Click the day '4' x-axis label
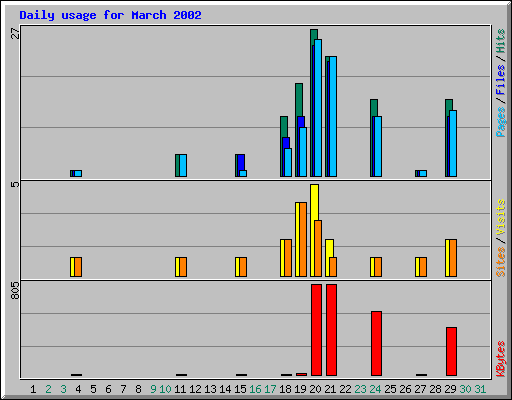This screenshot has height=400, width=512. pos(78,389)
